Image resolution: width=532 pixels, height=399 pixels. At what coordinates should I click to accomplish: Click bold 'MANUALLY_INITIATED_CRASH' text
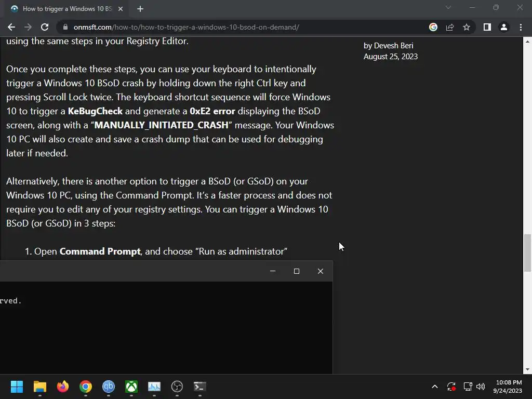(x=162, y=125)
